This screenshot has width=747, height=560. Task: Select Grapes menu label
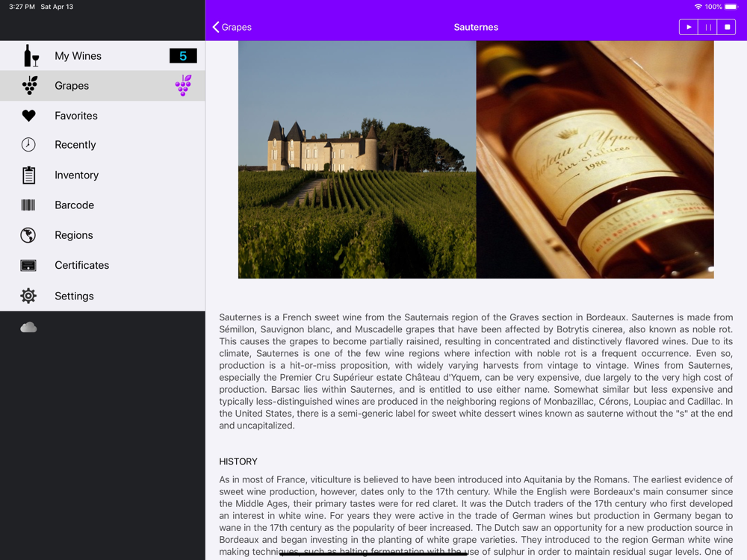click(x=72, y=86)
